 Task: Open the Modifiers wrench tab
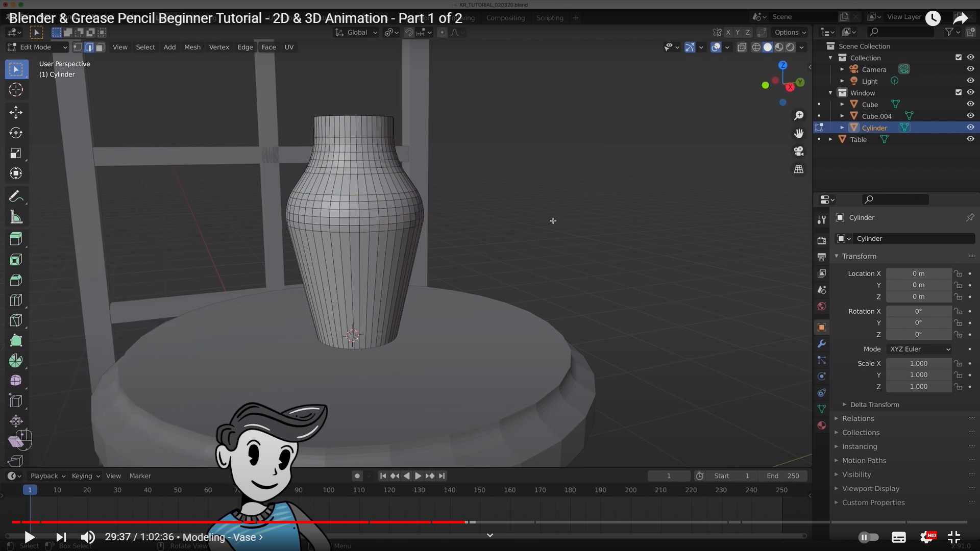tap(821, 343)
